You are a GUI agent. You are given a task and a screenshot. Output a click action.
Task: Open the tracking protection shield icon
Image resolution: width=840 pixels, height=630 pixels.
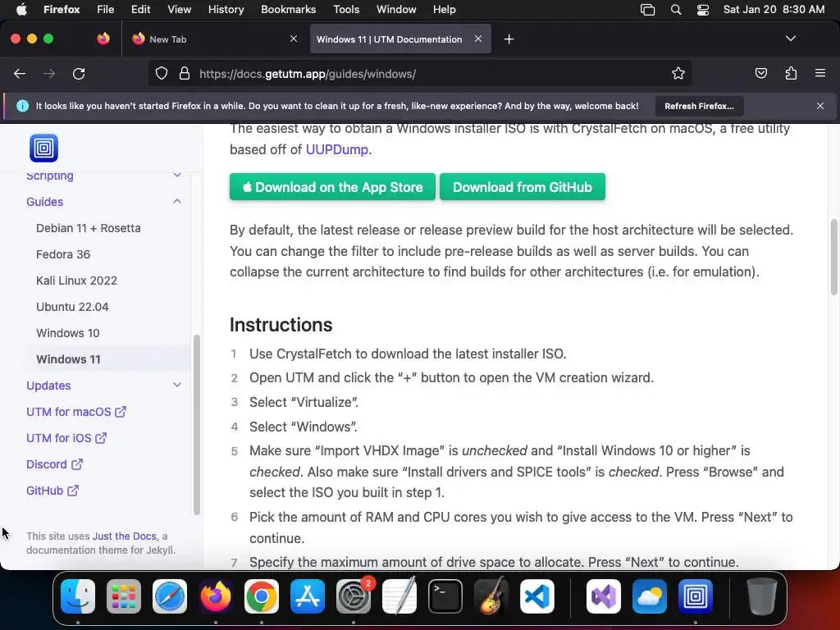[x=162, y=74]
